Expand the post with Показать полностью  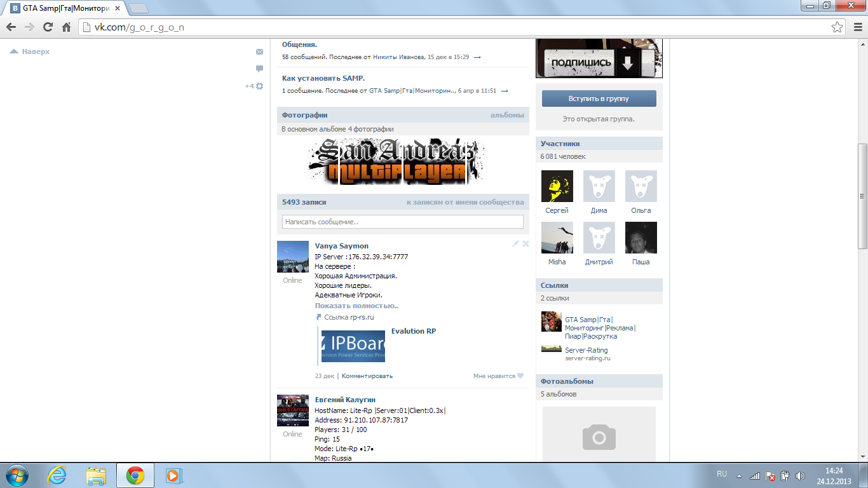pos(357,306)
